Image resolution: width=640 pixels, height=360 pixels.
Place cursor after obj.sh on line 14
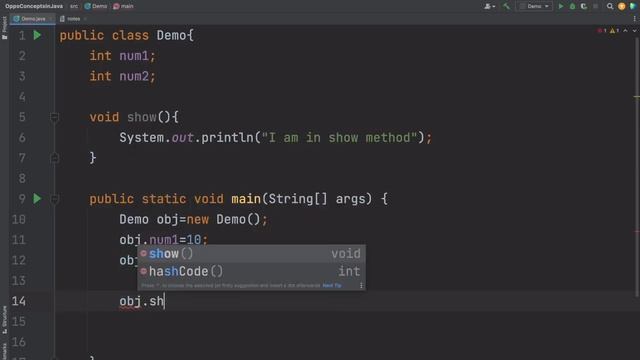coord(164,302)
